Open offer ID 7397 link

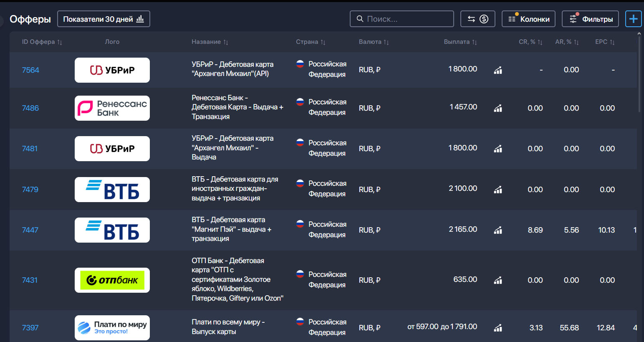[x=30, y=328]
